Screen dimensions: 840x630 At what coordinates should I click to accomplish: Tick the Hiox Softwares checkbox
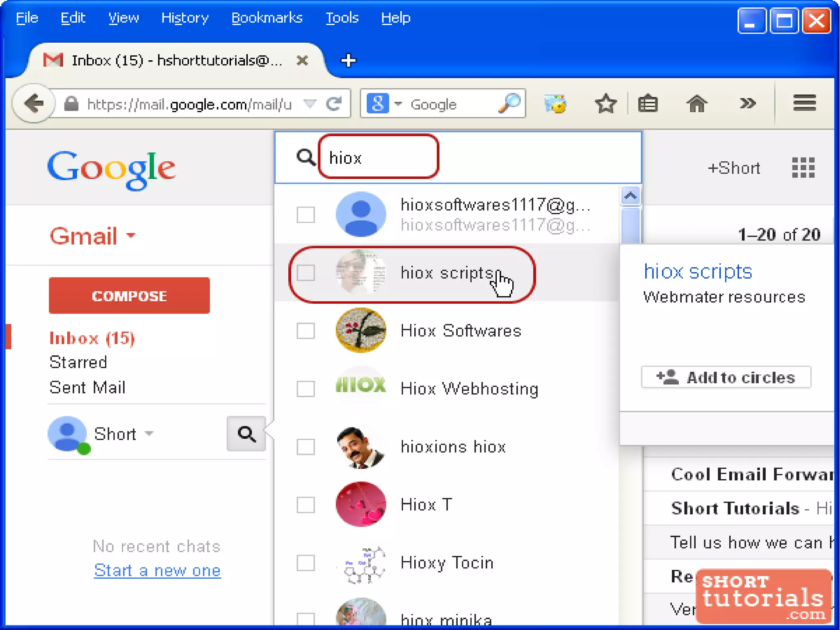306,331
